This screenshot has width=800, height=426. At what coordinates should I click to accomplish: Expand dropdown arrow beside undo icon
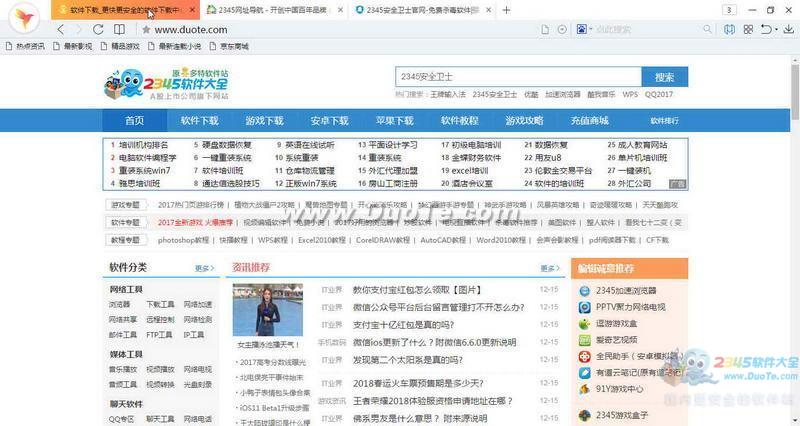[776, 30]
